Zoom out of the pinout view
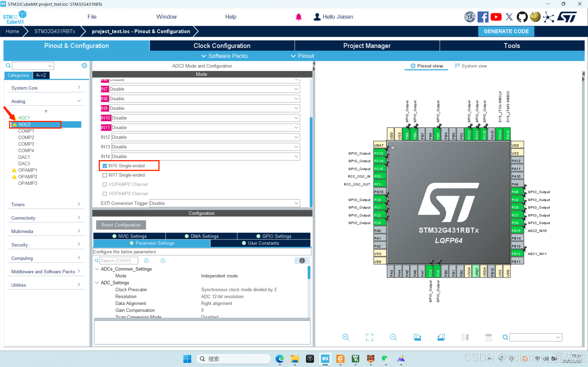The image size is (588, 367). coord(393,337)
